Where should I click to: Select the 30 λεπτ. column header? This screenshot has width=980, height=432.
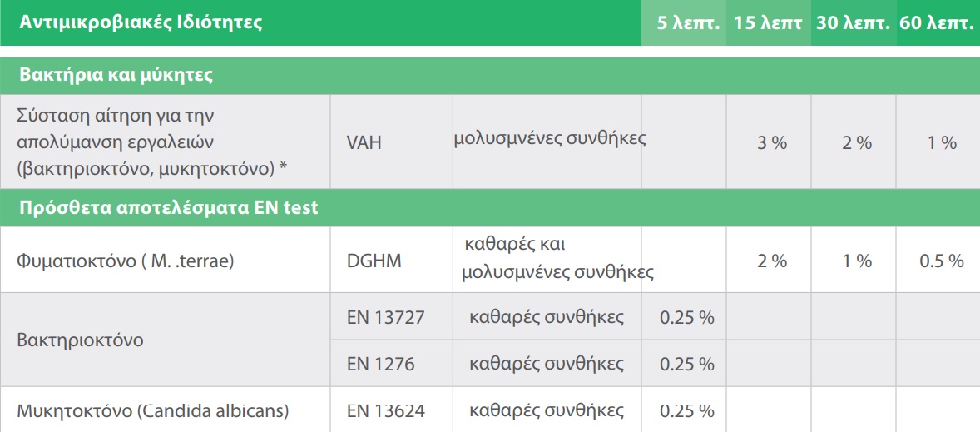853,24
